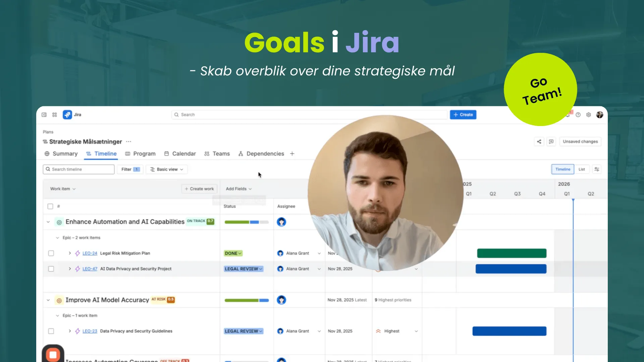Click the goal icon for Enhance Automation
644x362 pixels.
point(59,222)
